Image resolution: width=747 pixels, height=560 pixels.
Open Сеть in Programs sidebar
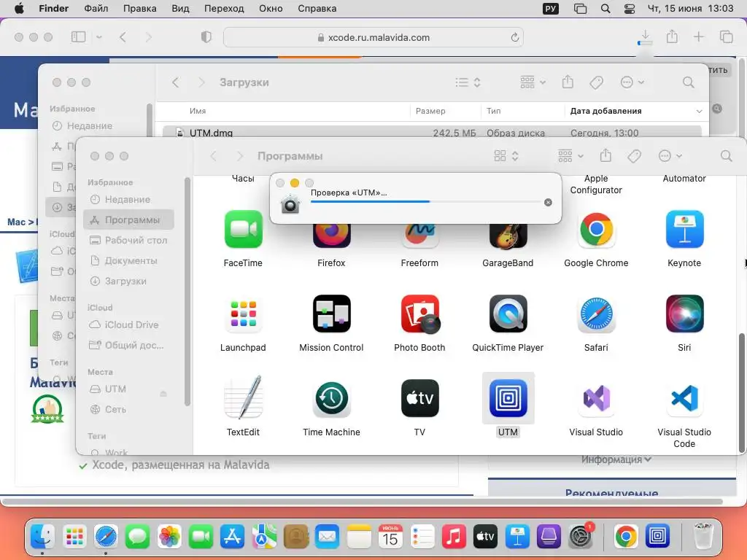pyautogui.click(x=128, y=409)
